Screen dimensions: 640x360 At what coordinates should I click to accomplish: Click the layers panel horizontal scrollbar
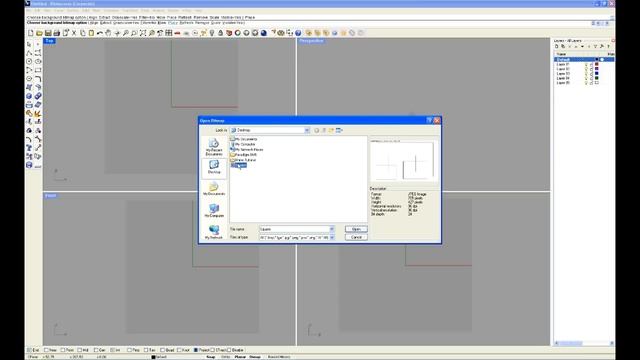584,344
